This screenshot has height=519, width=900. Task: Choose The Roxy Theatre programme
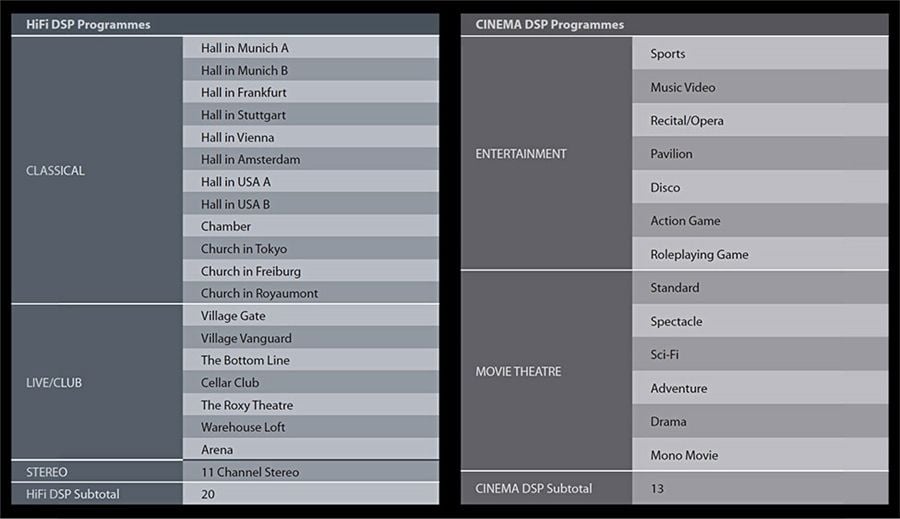(311, 405)
